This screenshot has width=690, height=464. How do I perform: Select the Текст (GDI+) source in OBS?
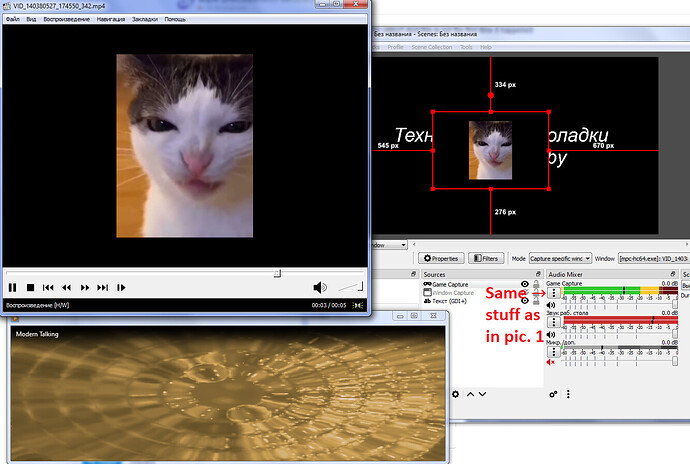click(445, 301)
